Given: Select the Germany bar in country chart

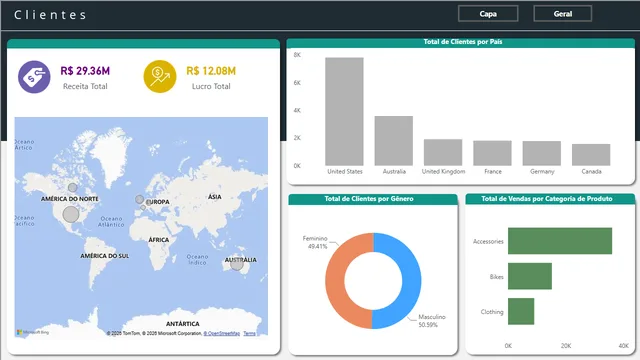Looking at the screenshot, I should (x=542, y=153).
